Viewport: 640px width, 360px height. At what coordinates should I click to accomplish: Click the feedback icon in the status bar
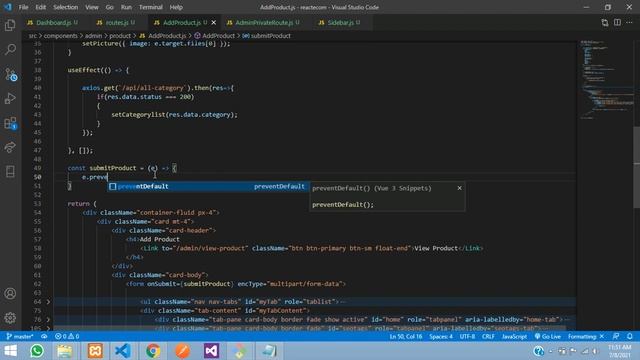tap(616, 336)
